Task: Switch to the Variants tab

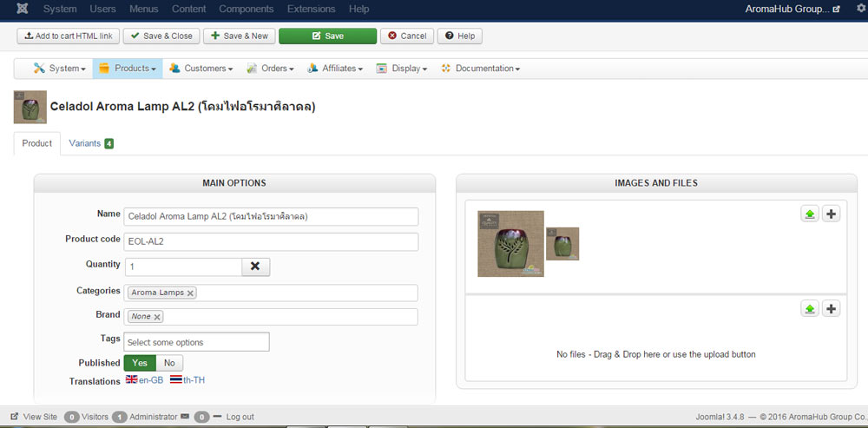Action: [x=91, y=143]
